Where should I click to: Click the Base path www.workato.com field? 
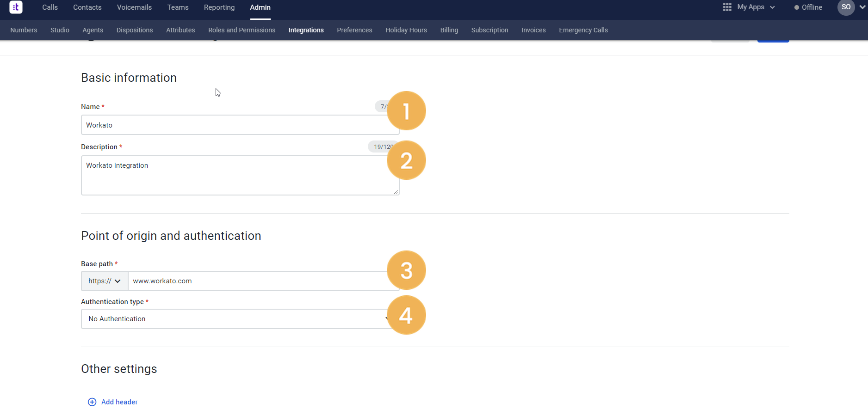[x=263, y=281]
